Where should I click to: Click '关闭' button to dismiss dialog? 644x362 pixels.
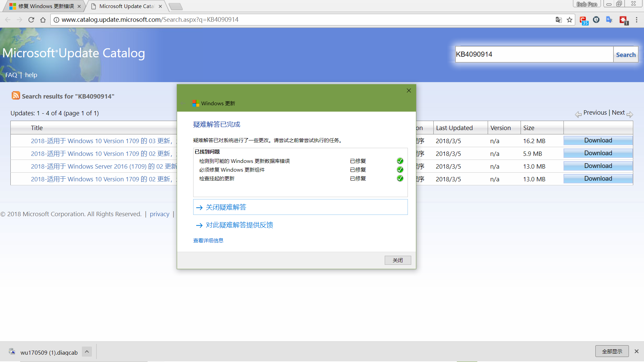coord(397,260)
